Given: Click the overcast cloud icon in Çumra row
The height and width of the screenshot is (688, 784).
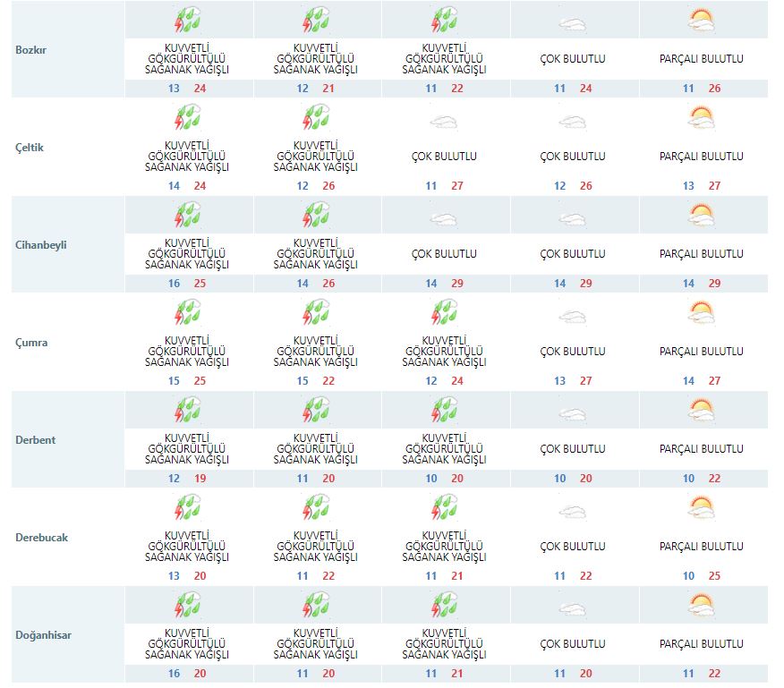Looking at the screenshot, I should (573, 316).
